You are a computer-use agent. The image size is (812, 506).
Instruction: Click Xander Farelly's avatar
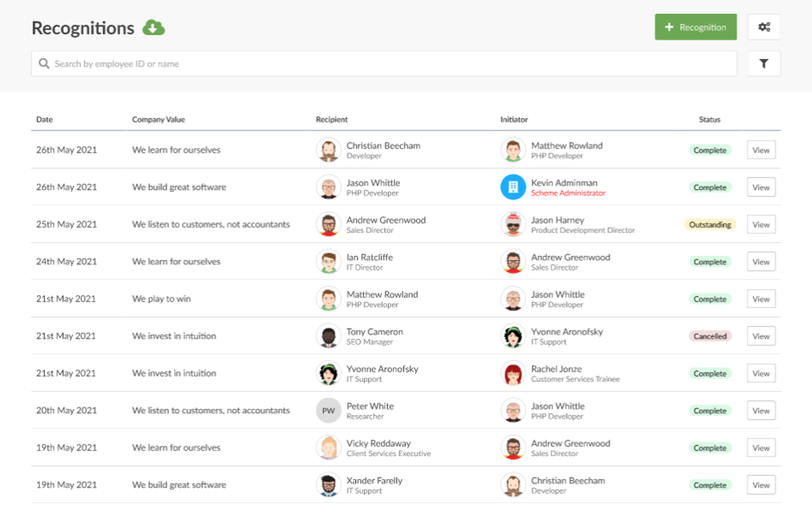point(328,485)
